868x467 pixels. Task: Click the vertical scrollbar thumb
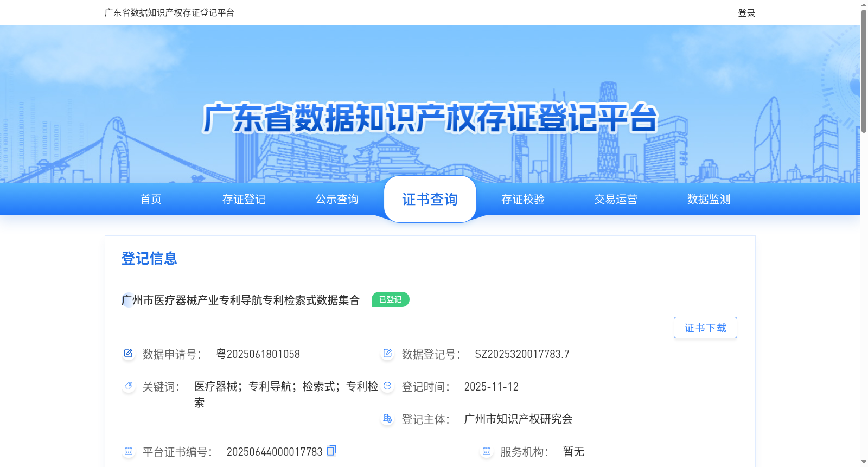[864, 71]
